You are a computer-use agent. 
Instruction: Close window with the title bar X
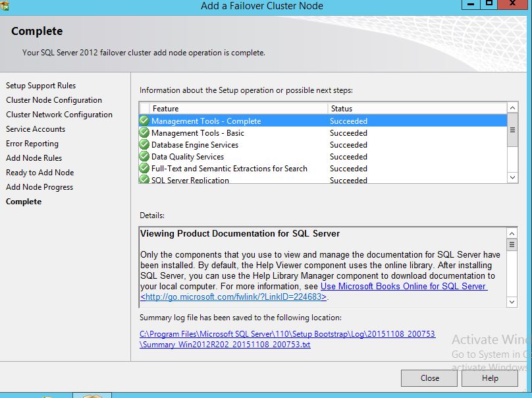513,4
